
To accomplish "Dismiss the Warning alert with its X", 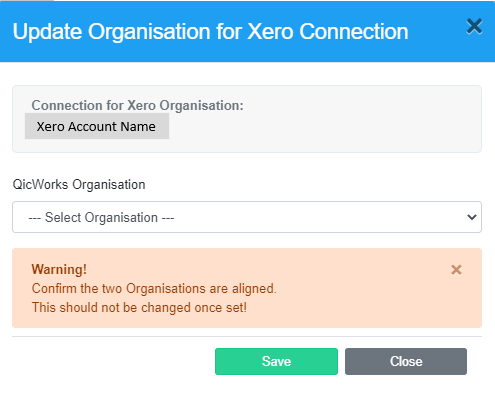I will 456,270.
